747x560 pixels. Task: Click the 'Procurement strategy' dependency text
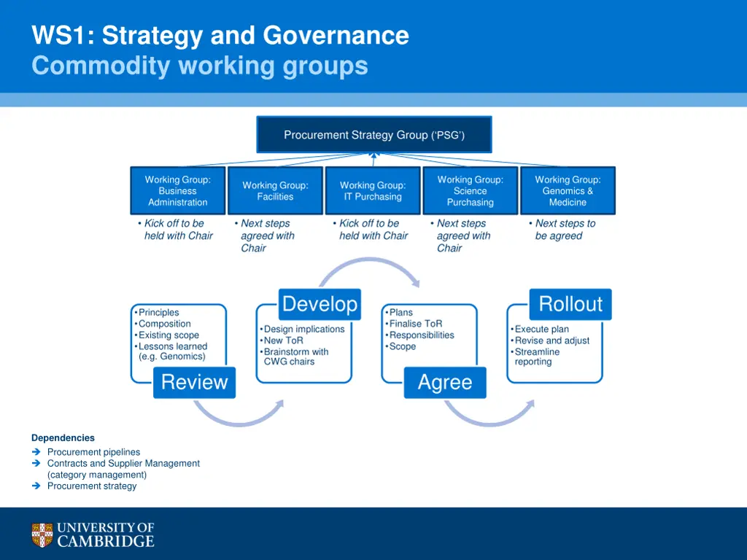[x=91, y=486]
